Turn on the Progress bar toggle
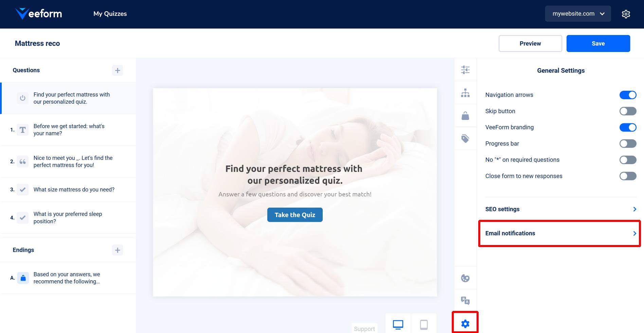Image resolution: width=644 pixels, height=333 pixels. pos(628,144)
